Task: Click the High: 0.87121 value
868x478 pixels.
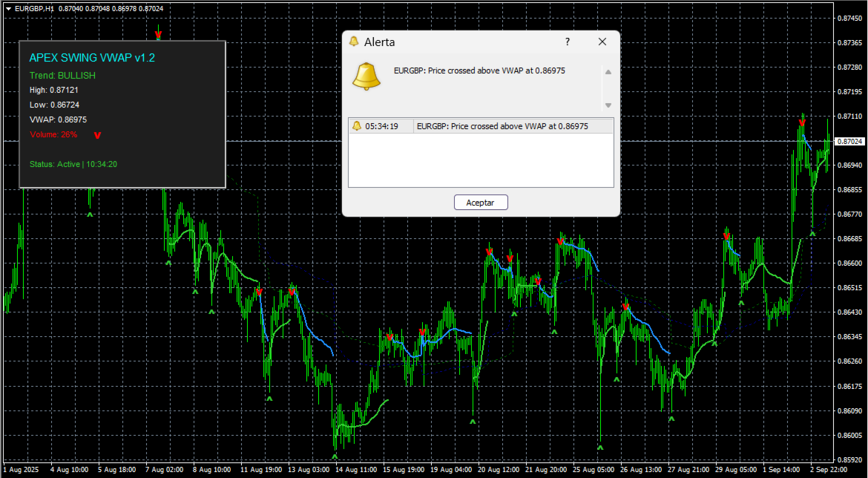Action: pyautogui.click(x=53, y=91)
